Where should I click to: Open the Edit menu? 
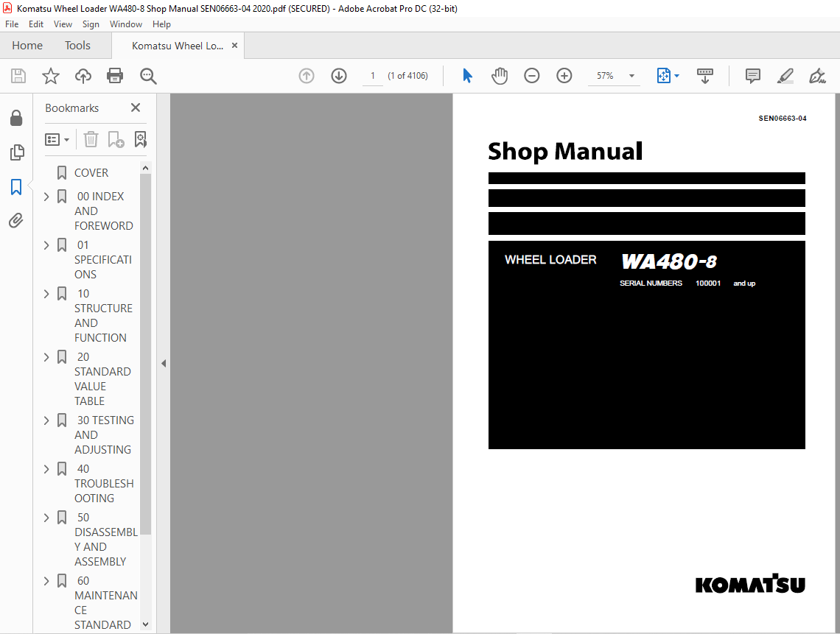[x=36, y=24]
